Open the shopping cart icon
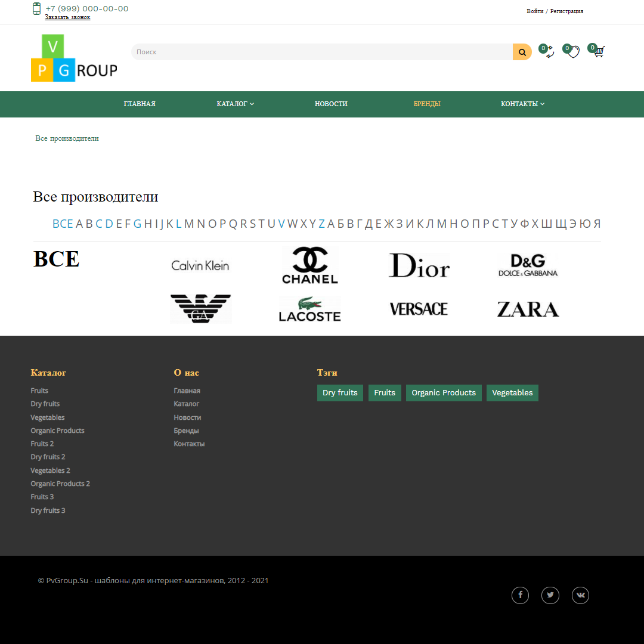Screen dimensions: 644x644 point(599,52)
